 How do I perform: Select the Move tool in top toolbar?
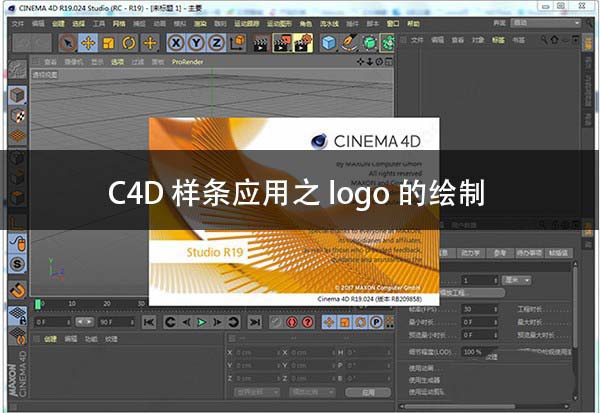pyautogui.click(x=88, y=43)
